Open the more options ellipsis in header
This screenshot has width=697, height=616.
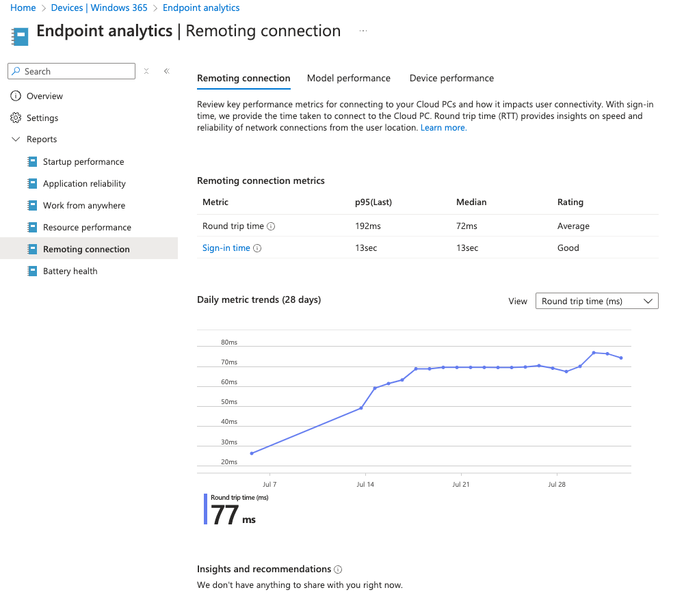click(363, 31)
